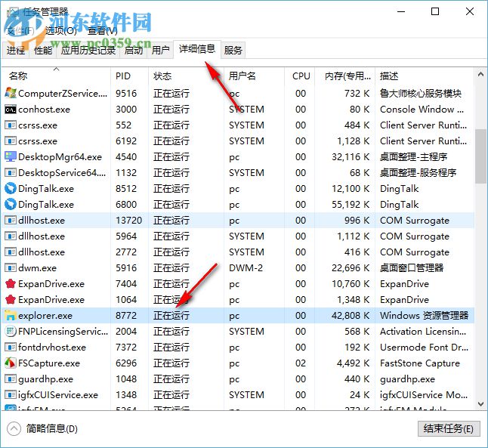The image size is (488, 448).
Task: Click the FNPLicensingService icon
Action: click(x=11, y=331)
